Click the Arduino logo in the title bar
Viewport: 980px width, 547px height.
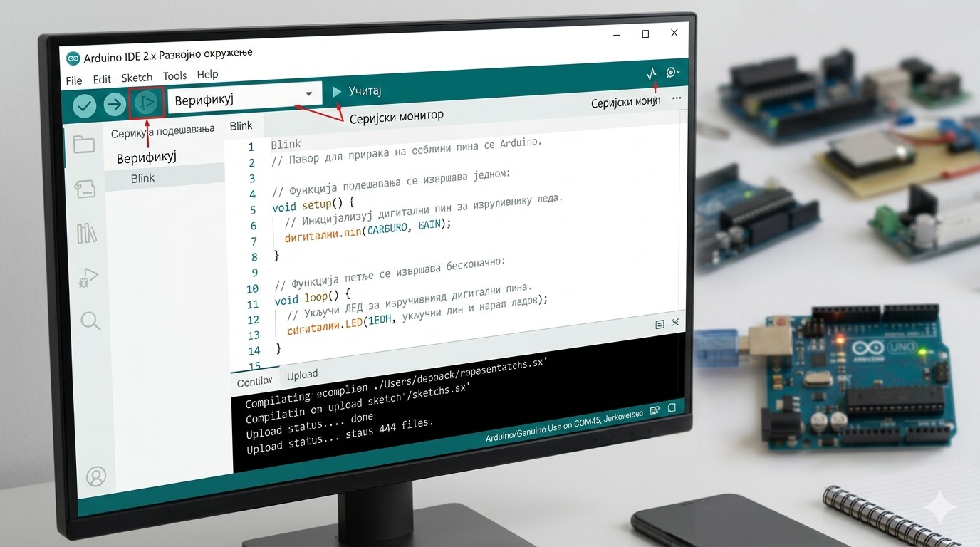[x=73, y=58]
